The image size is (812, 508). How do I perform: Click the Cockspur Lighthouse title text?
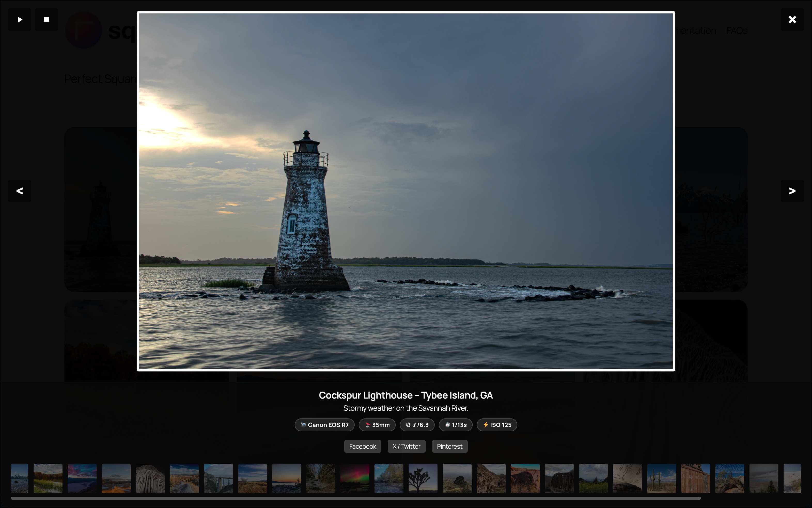coord(406,395)
